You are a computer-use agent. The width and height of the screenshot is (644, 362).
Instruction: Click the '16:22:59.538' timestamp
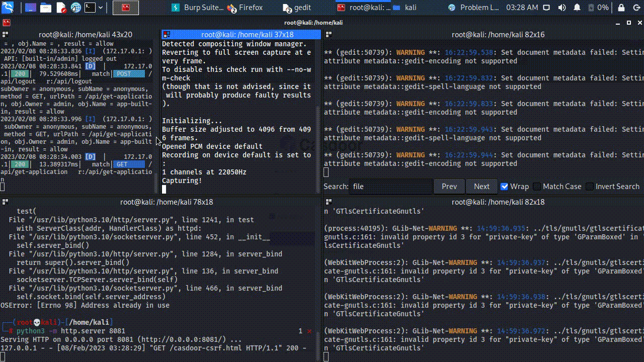pos(469,52)
